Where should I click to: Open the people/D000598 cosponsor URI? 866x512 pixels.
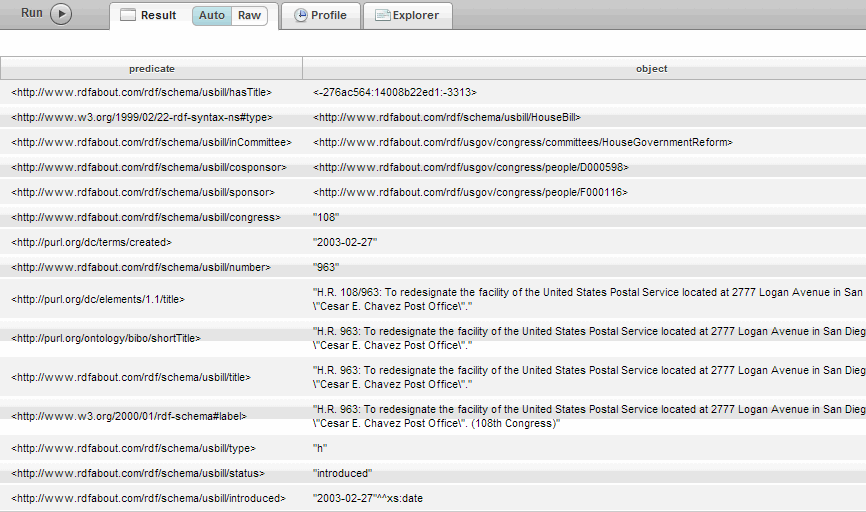[470, 168]
